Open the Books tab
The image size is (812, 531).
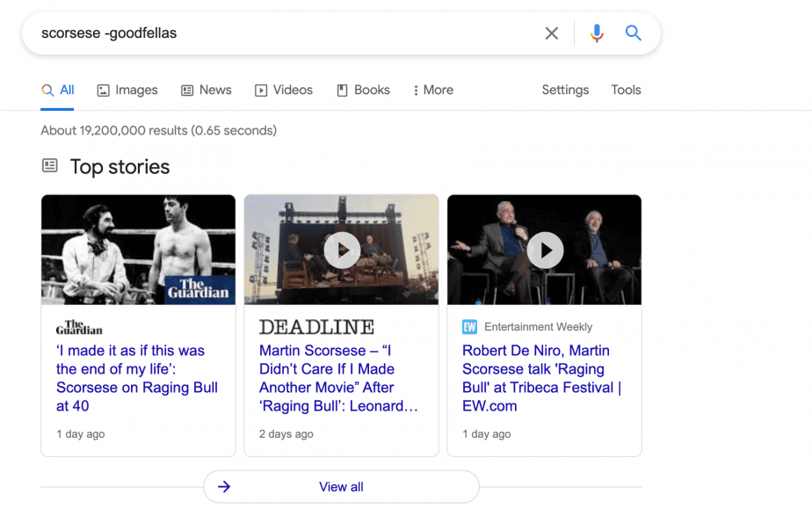coord(363,91)
